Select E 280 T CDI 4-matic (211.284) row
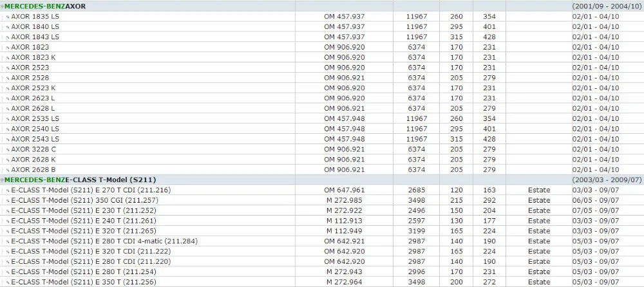The width and height of the screenshot is (644, 287). click(x=322, y=241)
